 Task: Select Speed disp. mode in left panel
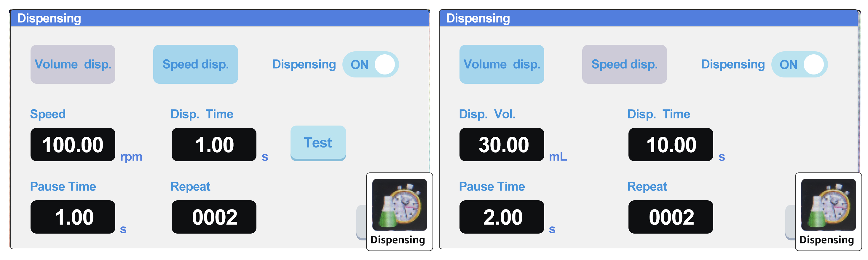click(195, 64)
